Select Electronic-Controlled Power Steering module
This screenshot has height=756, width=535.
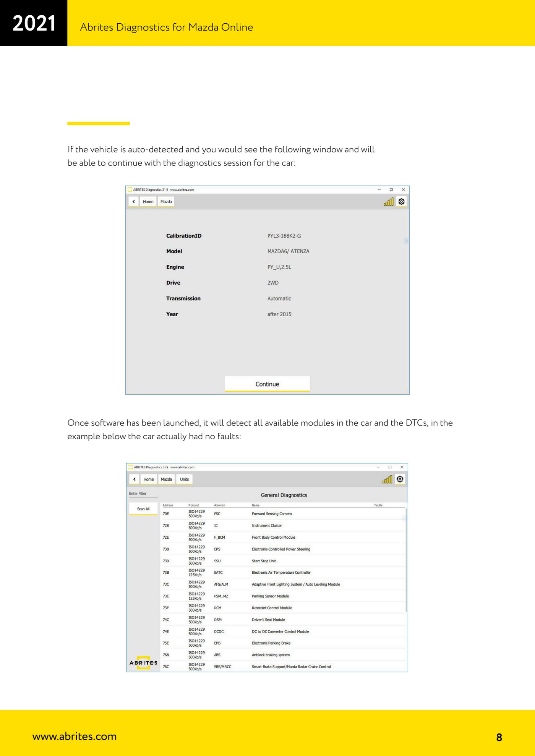pyautogui.click(x=283, y=549)
